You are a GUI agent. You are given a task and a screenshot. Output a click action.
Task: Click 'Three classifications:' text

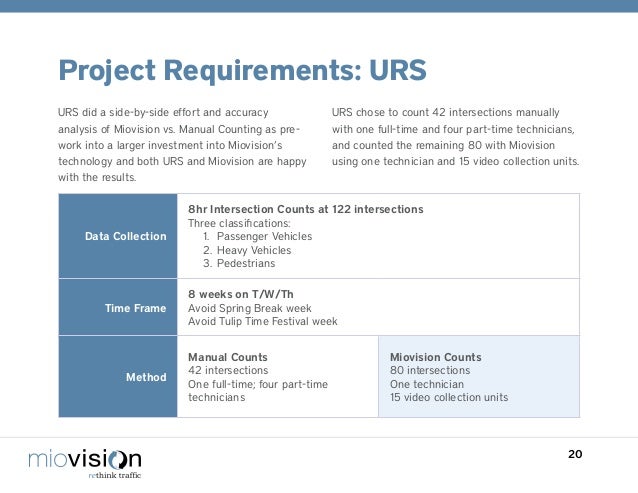pos(239,223)
